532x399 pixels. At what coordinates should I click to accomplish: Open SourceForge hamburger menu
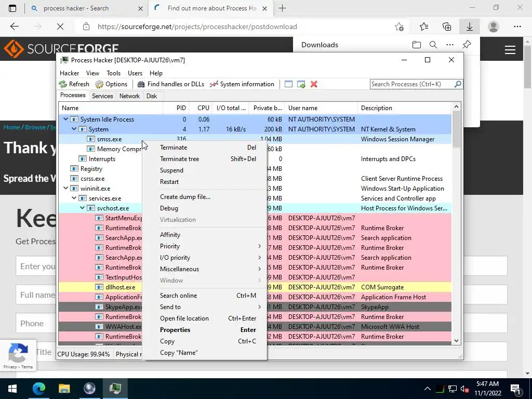click(510, 50)
